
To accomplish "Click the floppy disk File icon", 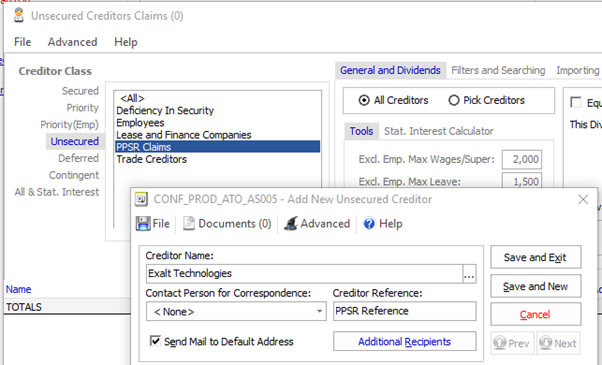I will (143, 223).
